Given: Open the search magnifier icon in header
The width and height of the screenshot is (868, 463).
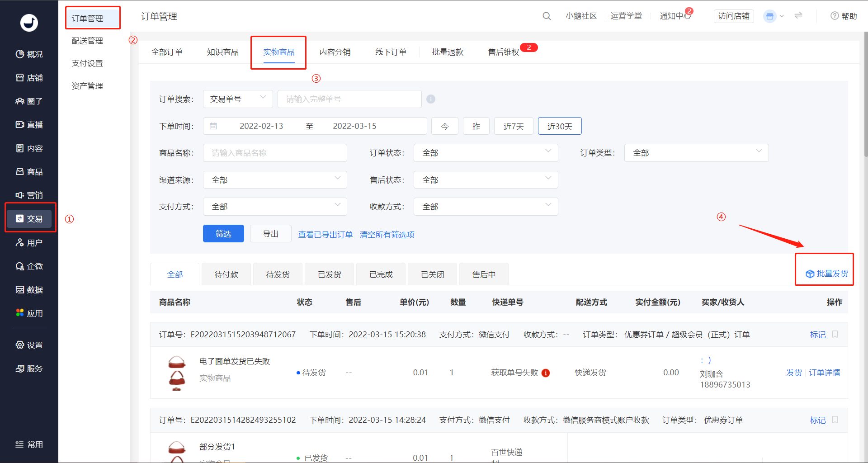Looking at the screenshot, I should coord(547,16).
